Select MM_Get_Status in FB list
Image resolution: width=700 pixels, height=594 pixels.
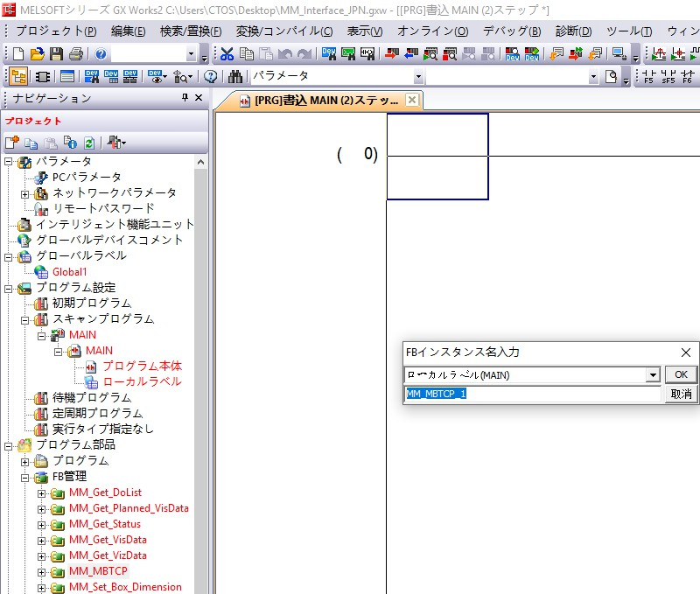pyautogui.click(x=105, y=524)
